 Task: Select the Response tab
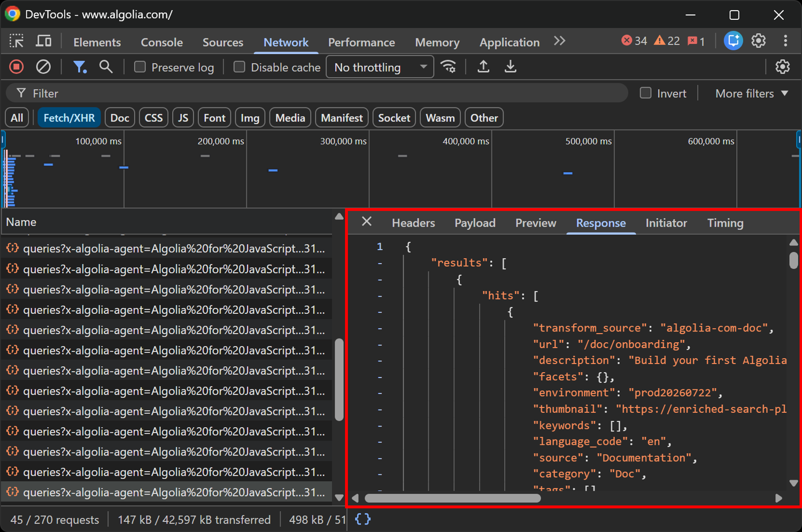600,222
